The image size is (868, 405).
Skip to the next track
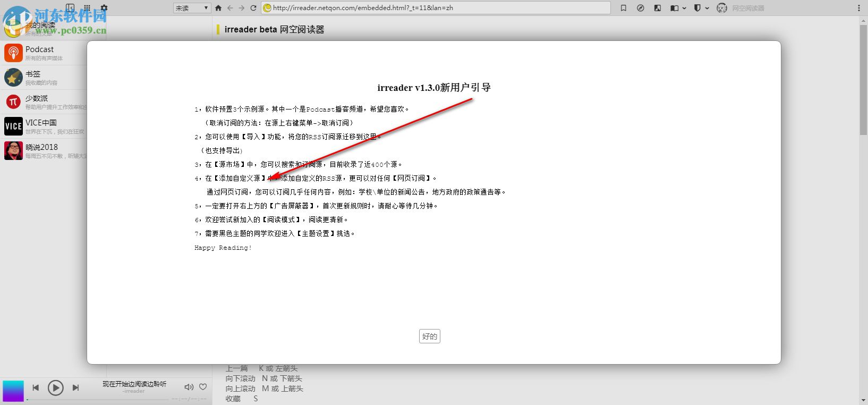[75, 388]
